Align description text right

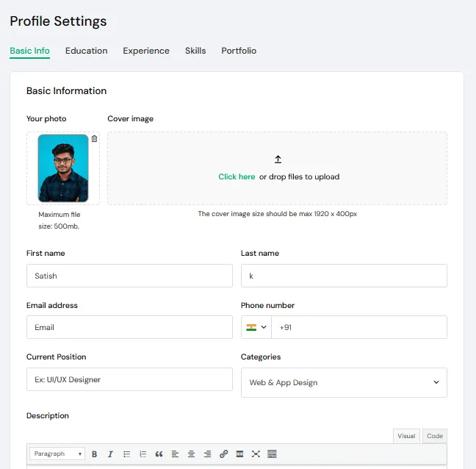click(x=207, y=454)
